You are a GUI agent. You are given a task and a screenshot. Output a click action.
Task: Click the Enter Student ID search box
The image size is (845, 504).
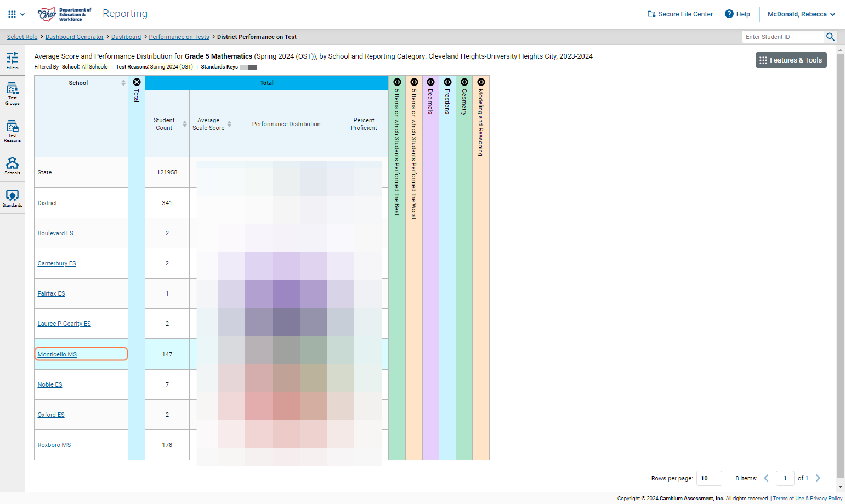pos(783,37)
